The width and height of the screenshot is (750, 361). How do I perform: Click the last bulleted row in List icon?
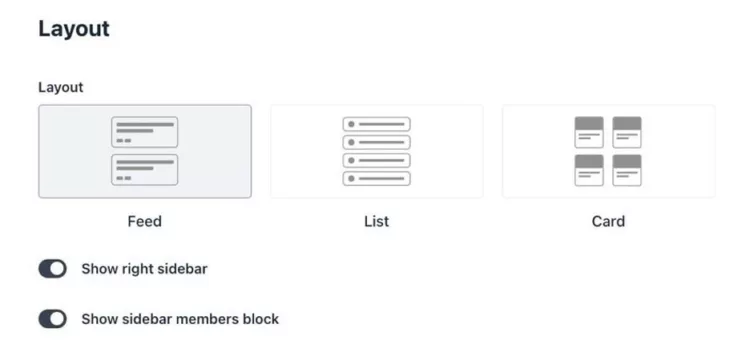376,178
